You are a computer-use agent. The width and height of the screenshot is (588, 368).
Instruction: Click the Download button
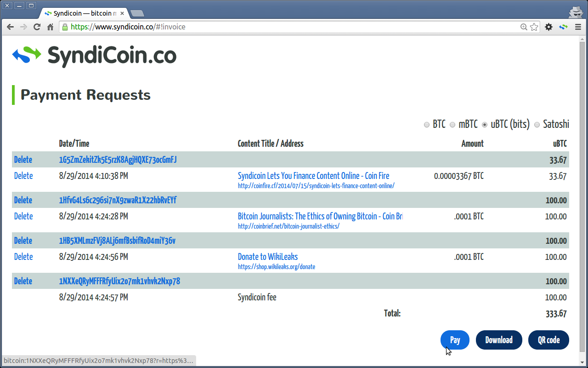(499, 340)
